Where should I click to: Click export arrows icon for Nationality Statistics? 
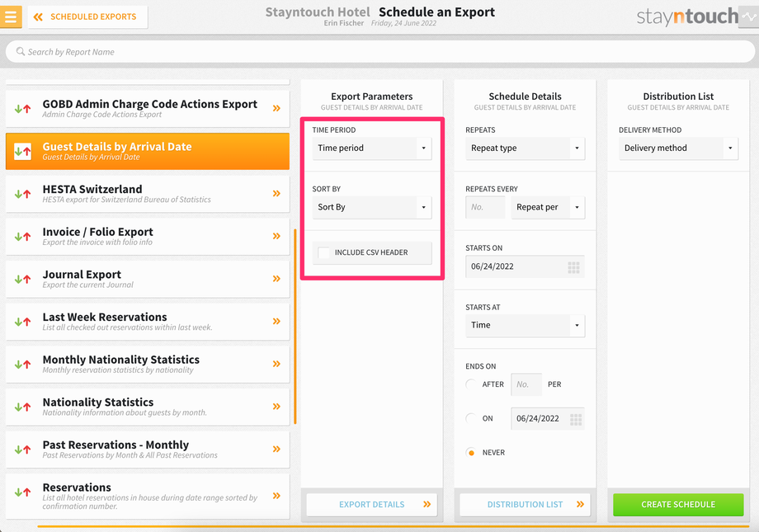[22, 407]
